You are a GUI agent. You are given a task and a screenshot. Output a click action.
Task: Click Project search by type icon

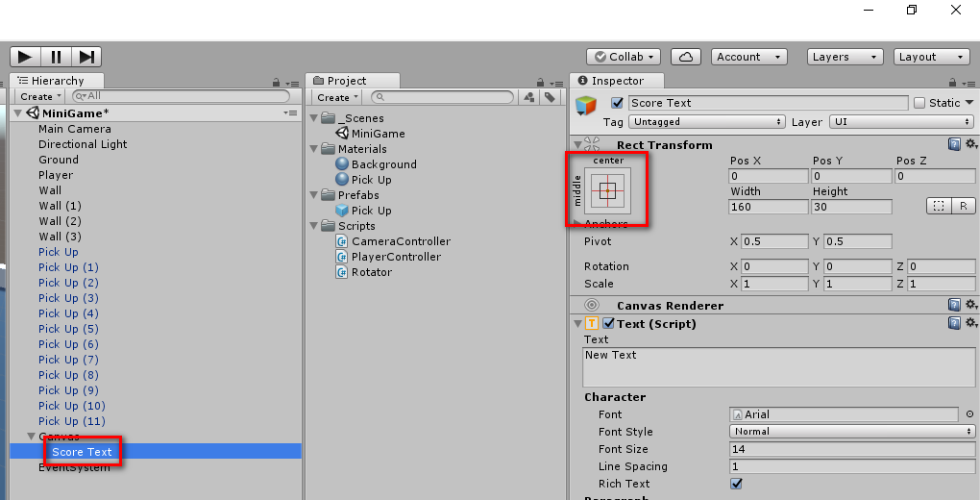tap(529, 97)
